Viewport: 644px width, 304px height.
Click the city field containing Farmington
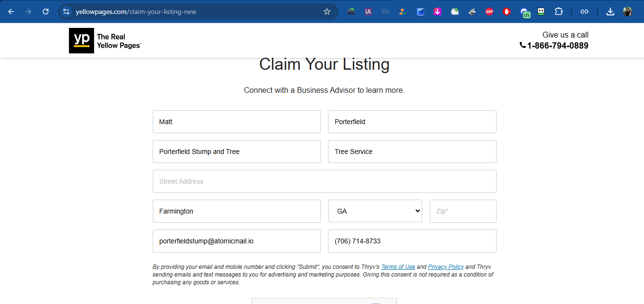pyautogui.click(x=237, y=211)
